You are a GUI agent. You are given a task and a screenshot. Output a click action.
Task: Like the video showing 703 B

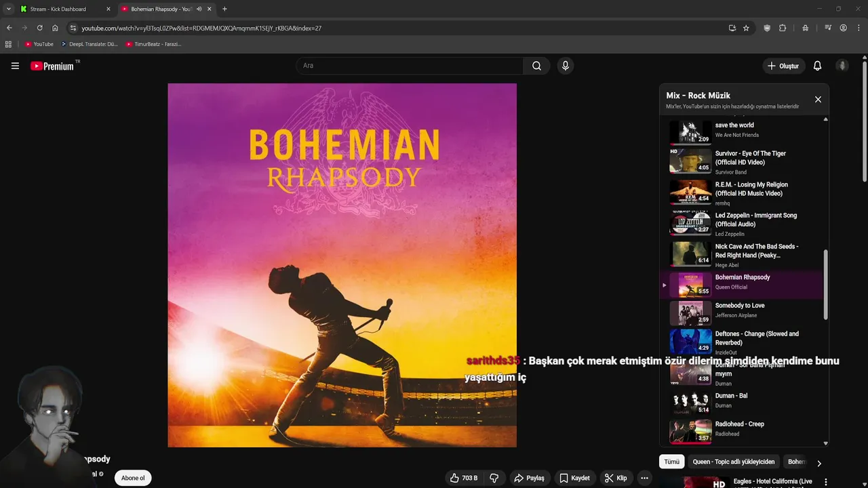click(x=464, y=478)
